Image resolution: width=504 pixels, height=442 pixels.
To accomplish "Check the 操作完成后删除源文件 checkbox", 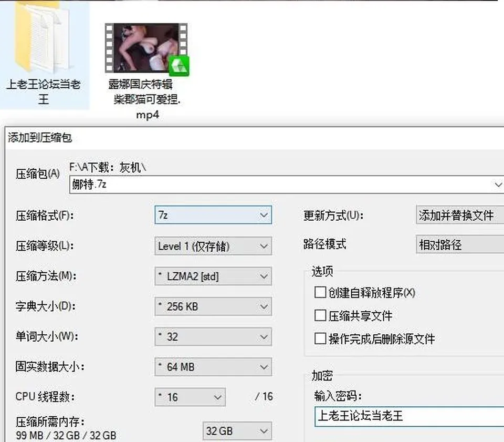I will (x=320, y=339).
